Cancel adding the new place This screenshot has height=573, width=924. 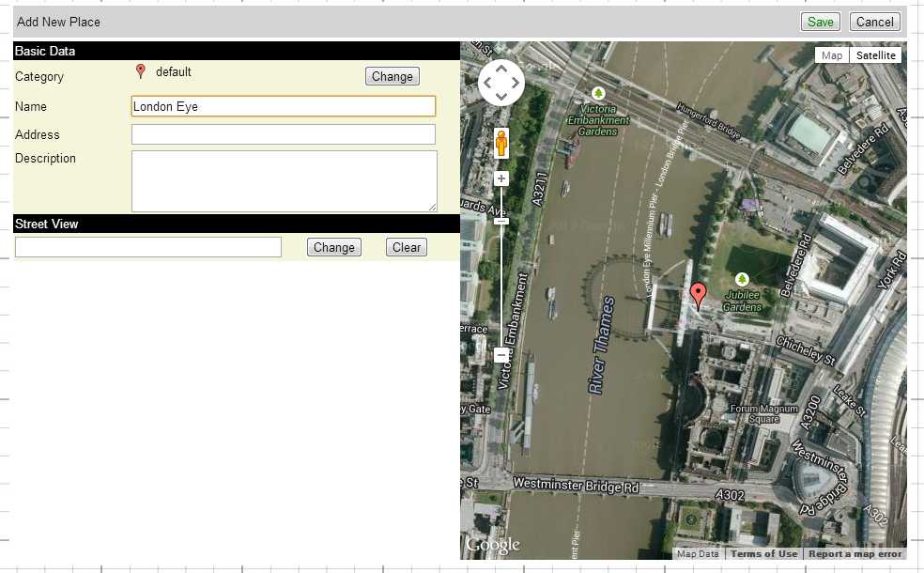[x=874, y=22]
